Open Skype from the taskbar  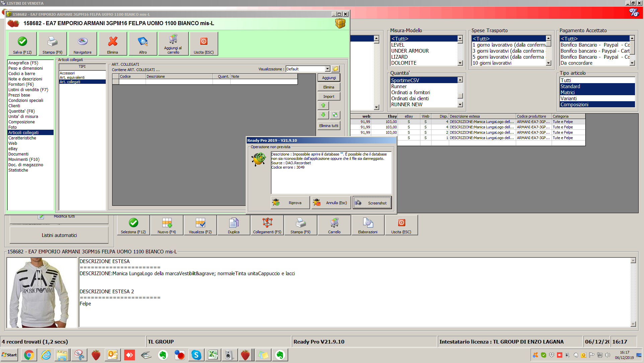(x=196, y=355)
